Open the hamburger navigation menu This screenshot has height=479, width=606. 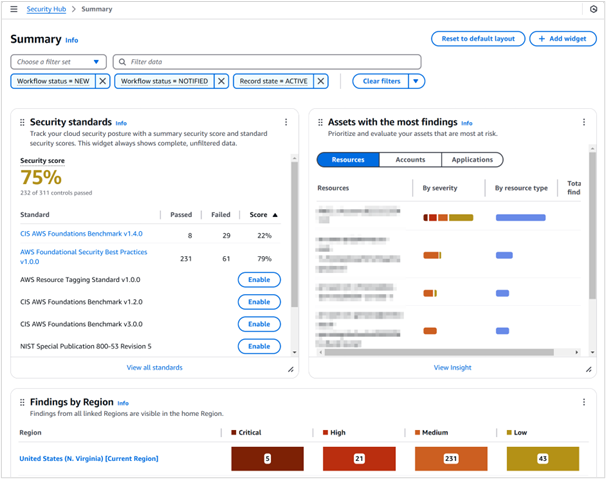[x=13, y=9]
